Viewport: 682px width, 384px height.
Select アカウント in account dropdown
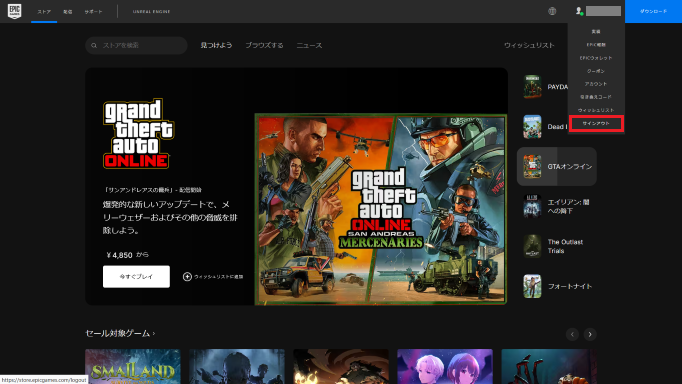click(x=596, y=84)
